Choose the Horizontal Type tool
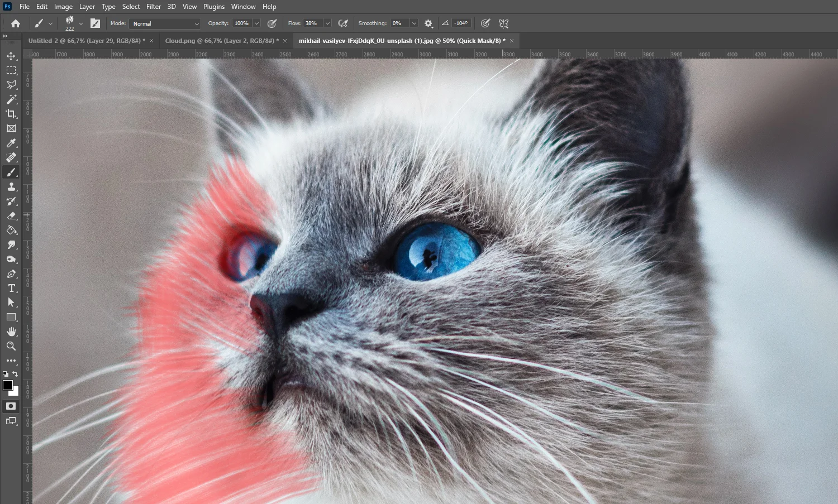 11,288
